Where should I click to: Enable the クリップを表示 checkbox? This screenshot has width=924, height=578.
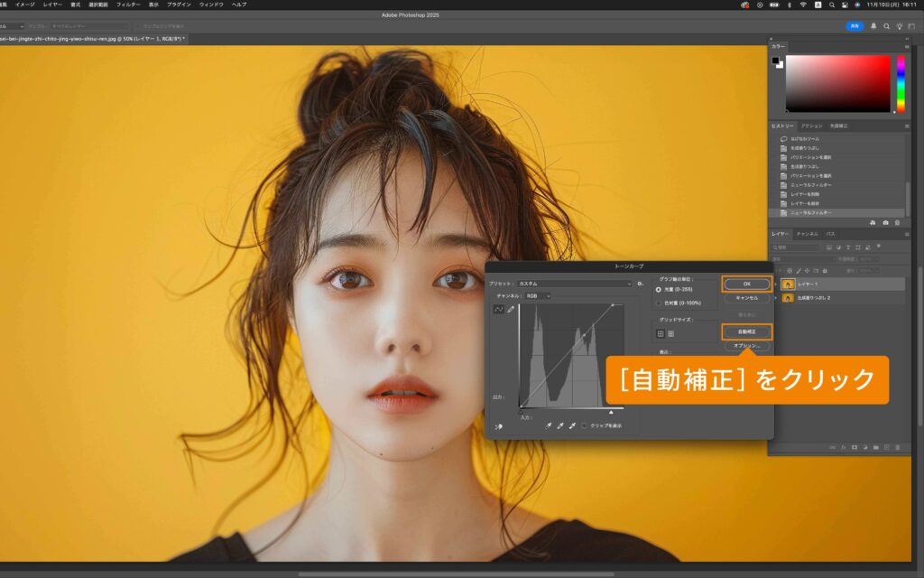pos(585,425)
